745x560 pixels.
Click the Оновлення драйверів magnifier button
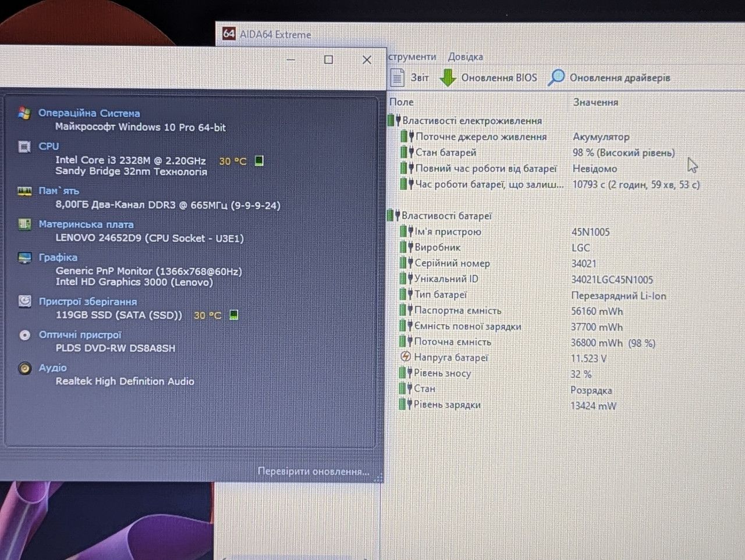[x=609, y=77]
